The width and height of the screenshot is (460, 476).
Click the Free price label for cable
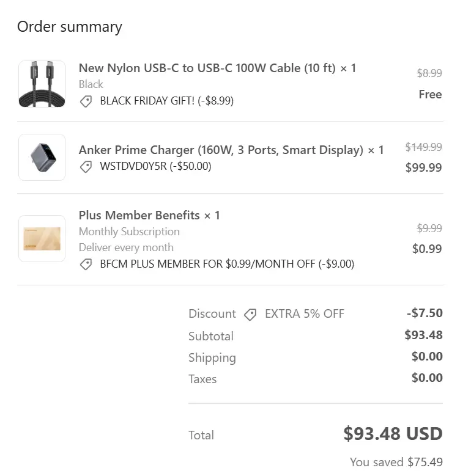[430, 94]
